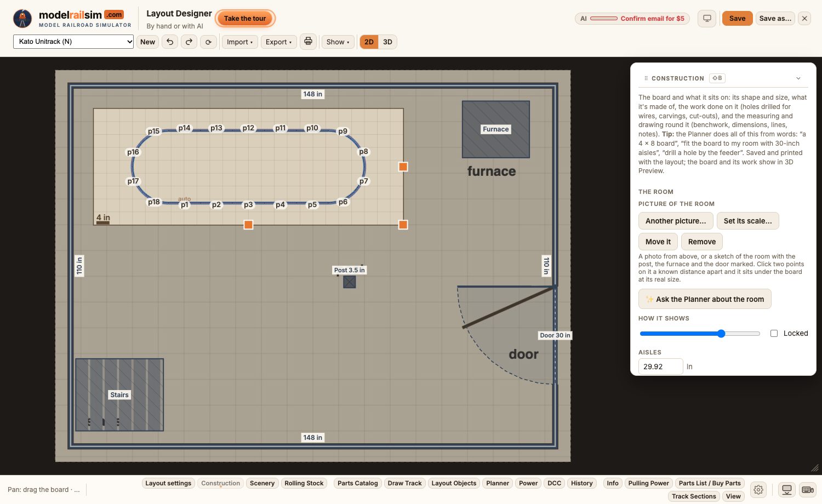Open settings with the gear icon

[758, 490]
